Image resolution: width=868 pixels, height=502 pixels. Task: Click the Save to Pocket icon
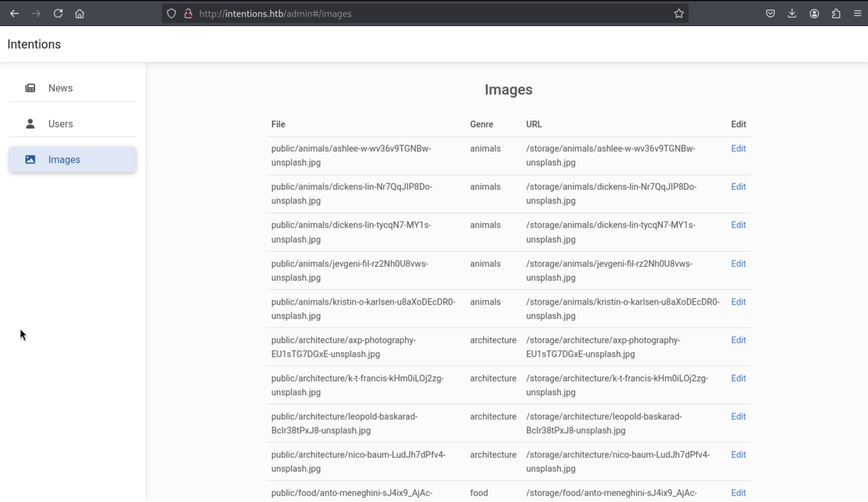click(770, 13)
